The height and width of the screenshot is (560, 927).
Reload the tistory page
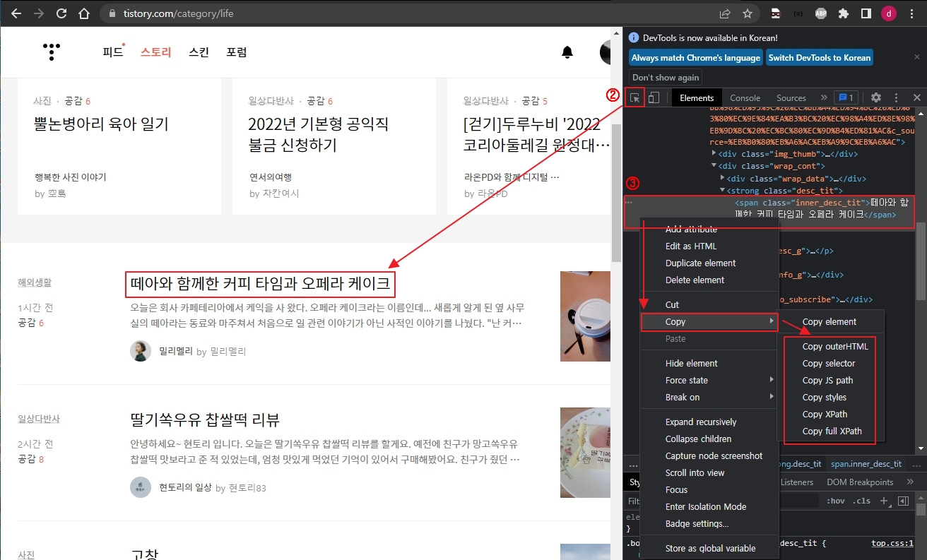pos(61,13)
